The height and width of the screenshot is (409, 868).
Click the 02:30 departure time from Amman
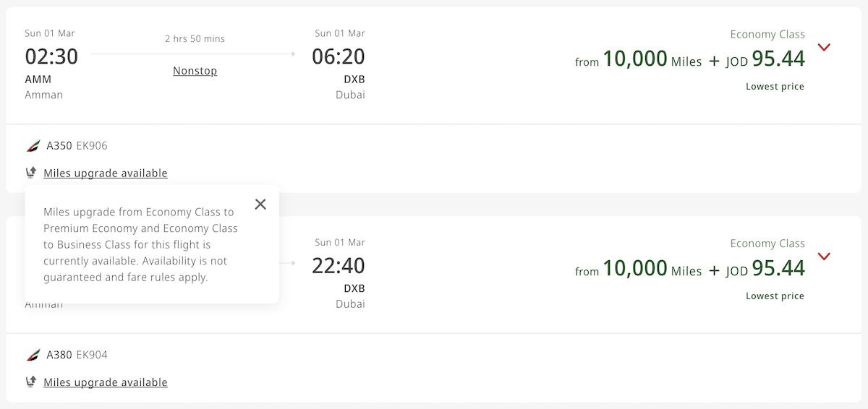(51, 56)
